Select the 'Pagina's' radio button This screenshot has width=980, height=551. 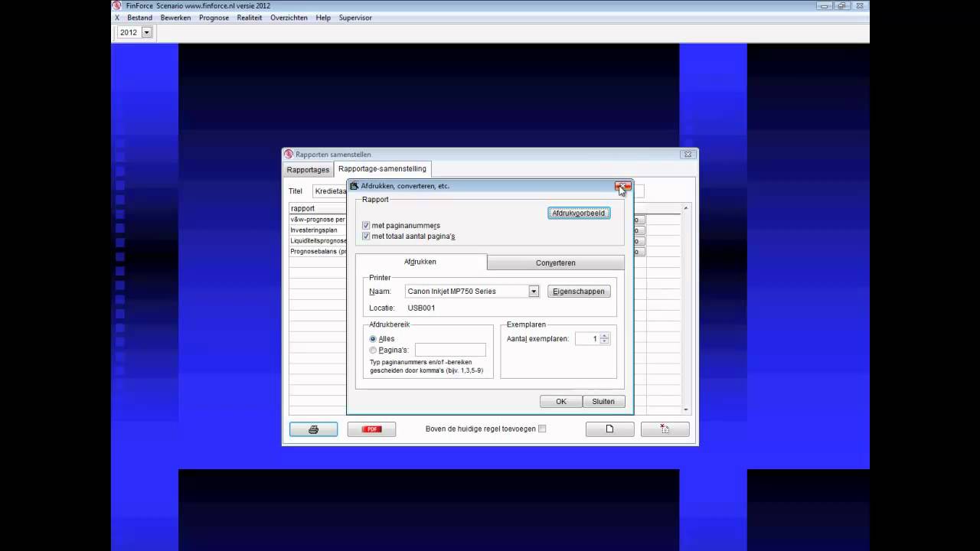tap(373, 350)
